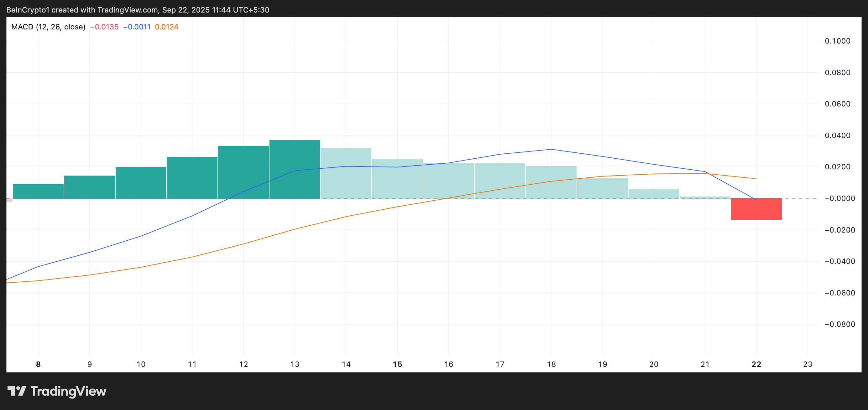Click date label 15 on time axis
Image resolution: width=868 pixels, height=410 pixels.
(397, 364)
